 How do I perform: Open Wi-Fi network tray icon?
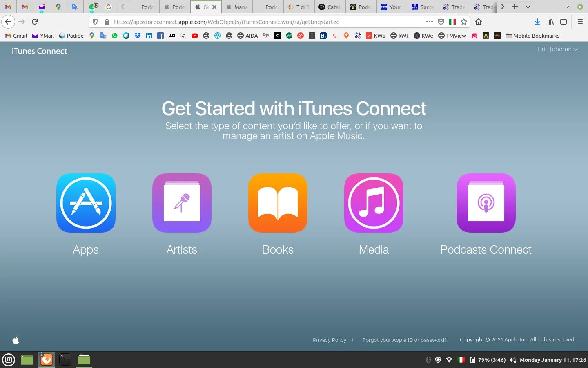click(449, 360)
